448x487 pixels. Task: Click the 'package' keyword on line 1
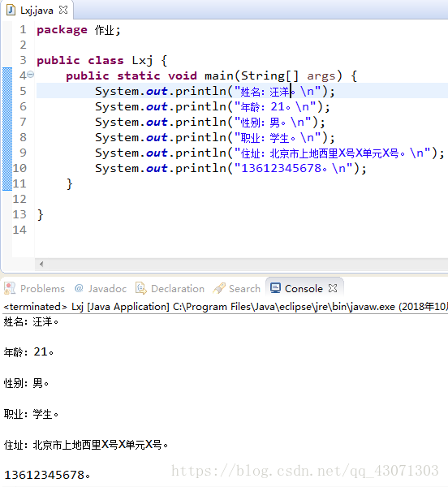pos(62,30)
